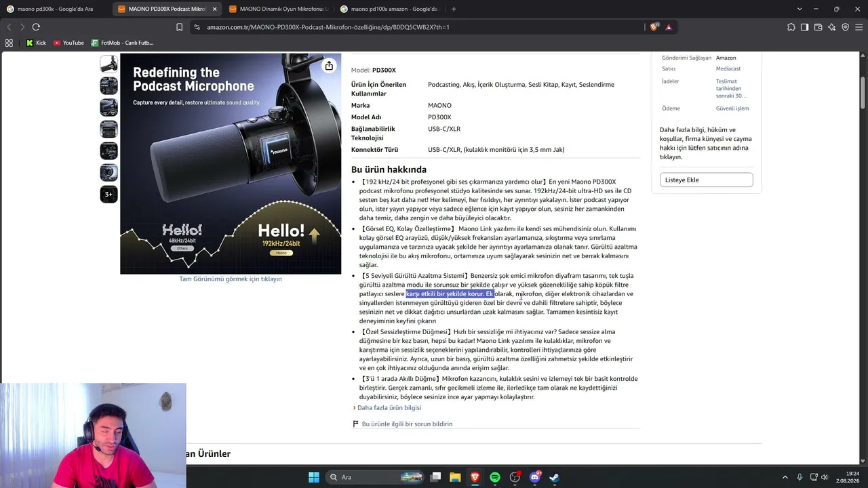Switch to Brave browser on the taskbar
Viewport: 868px width, 488px height.
tap(475, 477)
